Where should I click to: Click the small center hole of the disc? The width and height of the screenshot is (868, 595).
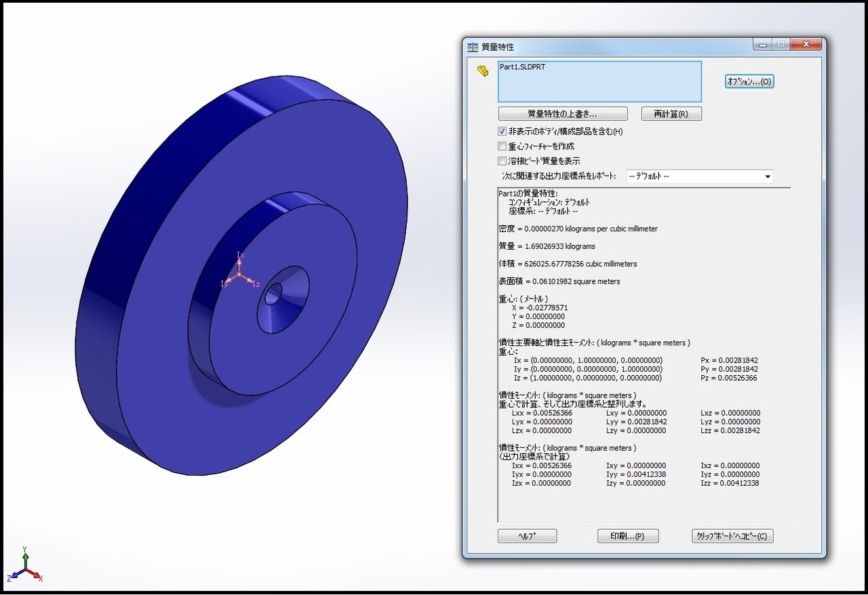(273, 294)
